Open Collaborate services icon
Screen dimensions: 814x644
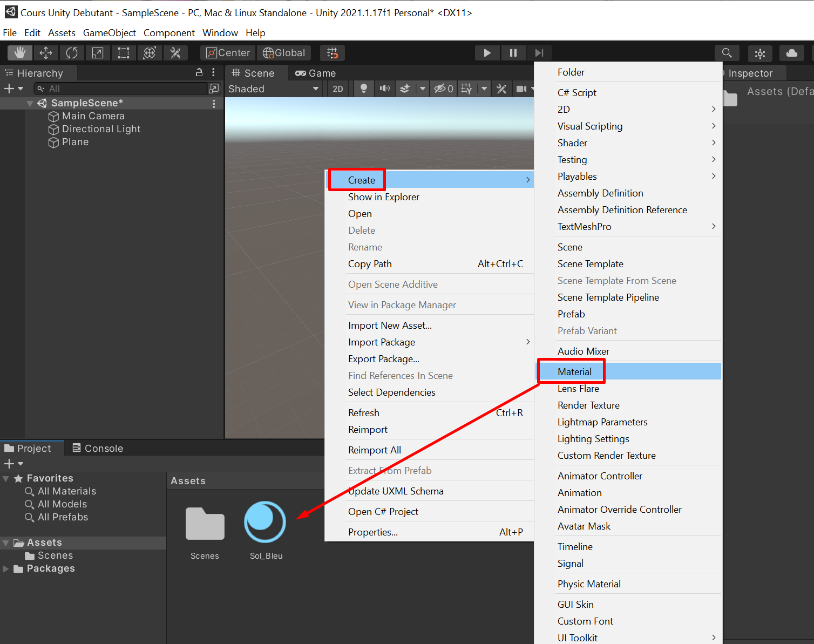pos(760,53)
